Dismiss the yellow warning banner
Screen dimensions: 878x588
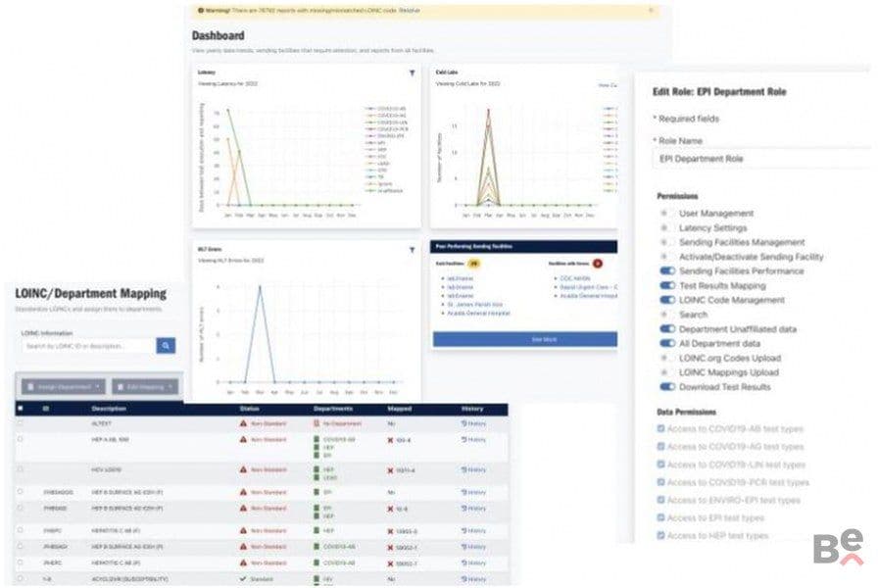pyautogui.click(x=651, y=10)
